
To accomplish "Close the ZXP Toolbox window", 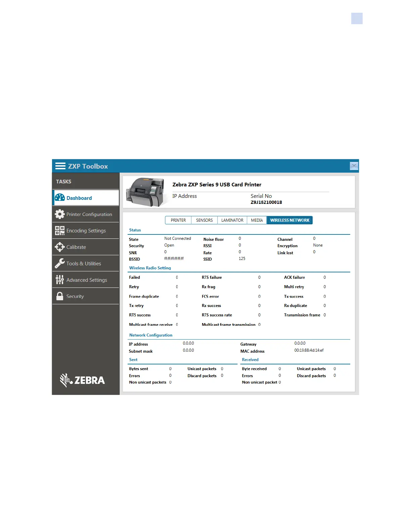I will pos(354,166).
